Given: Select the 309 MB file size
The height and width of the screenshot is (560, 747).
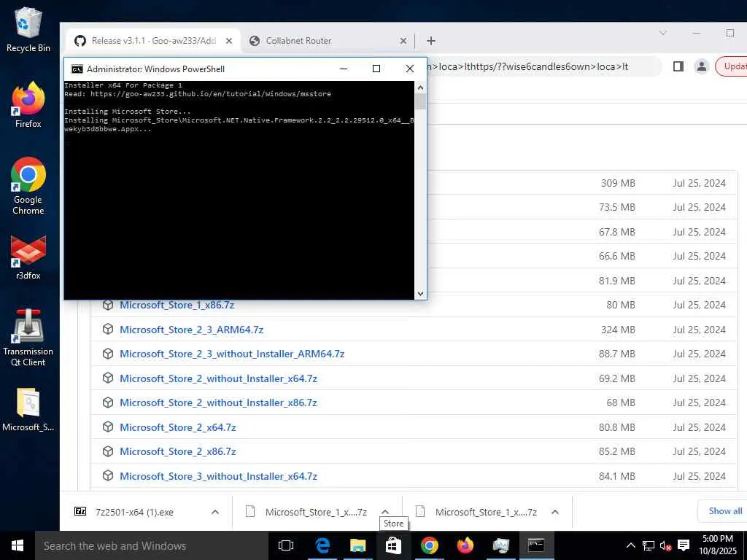Looking at the screenshot, I should click(x=618, y=183).
